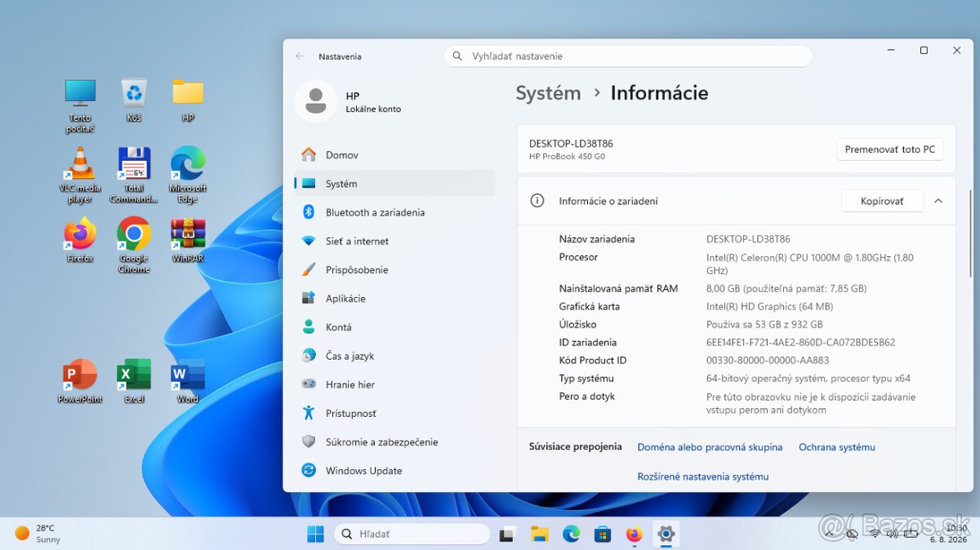The image size is (980, 550).
Task: Select the Firefox desktop shortcut
Action: [80, 240]
